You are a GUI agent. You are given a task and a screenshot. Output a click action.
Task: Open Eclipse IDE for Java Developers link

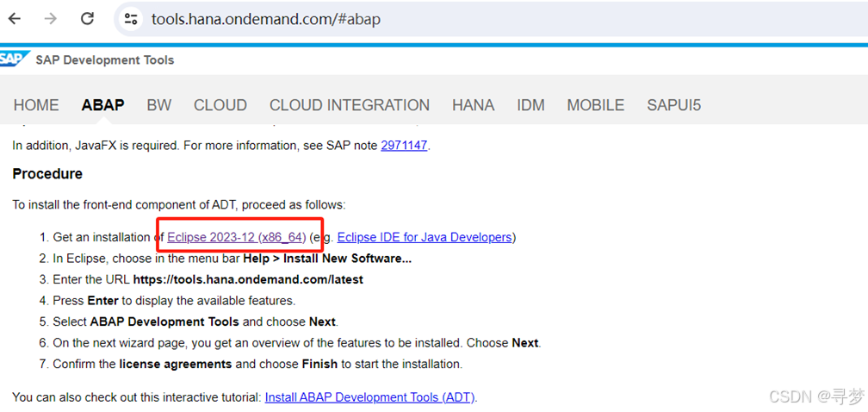pyautogui.click(x=424, y=238)
